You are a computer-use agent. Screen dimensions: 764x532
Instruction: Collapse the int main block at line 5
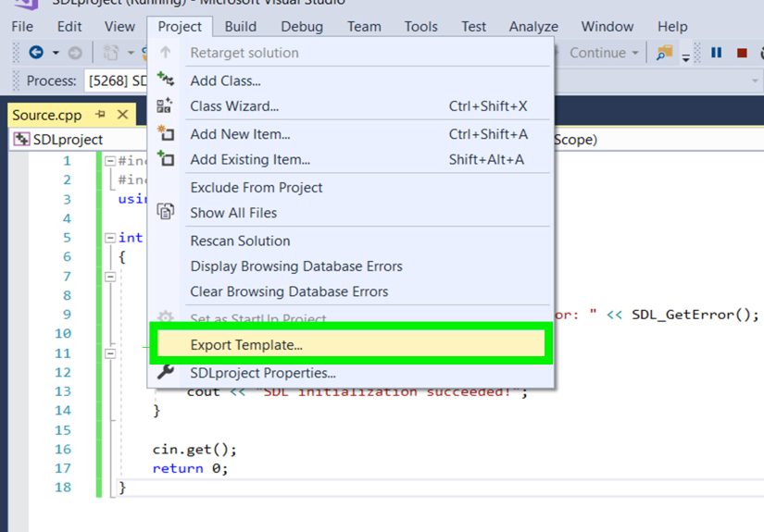coord(110,238)
